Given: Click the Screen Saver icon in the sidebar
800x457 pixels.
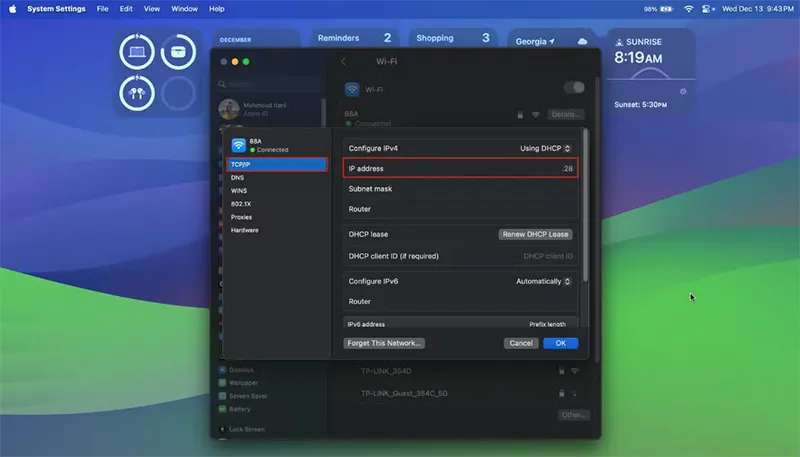Looking at the screenshot, I should (x=222, y=396).
